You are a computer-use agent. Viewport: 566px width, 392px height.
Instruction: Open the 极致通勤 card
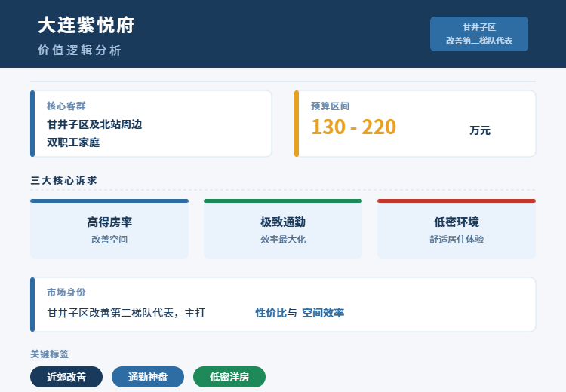coord(283,229)
